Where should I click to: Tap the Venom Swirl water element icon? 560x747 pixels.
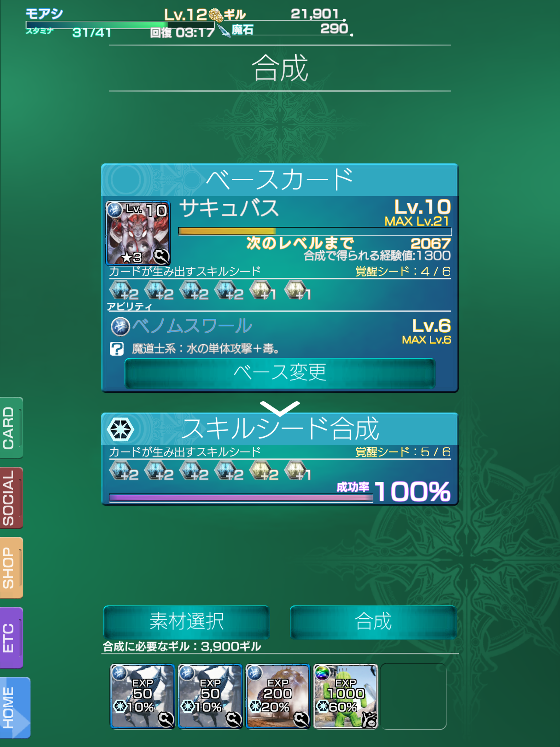tap(120, 326)
